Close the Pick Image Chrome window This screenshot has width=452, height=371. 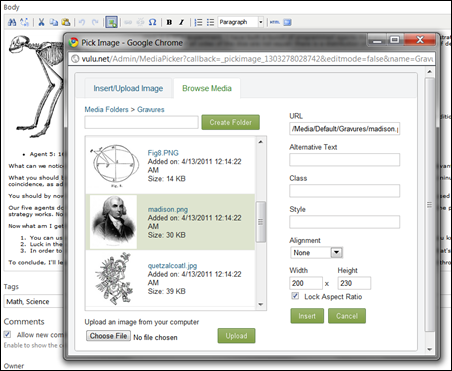point(420,40)
